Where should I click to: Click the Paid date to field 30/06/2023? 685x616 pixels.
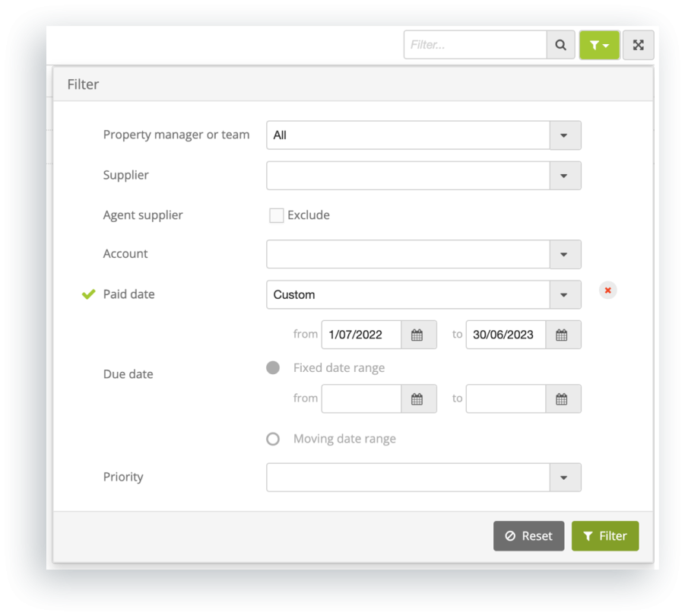pos(506,335)
